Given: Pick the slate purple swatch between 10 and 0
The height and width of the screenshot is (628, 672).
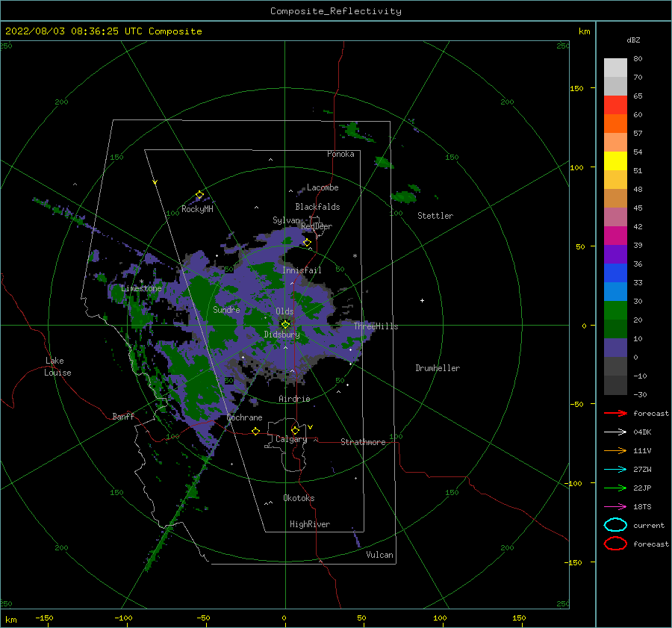Looking at the screenshot, I should [615, 347].
